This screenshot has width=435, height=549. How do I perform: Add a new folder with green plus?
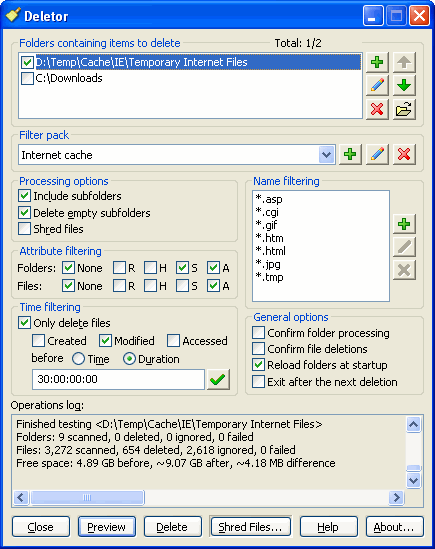coord(377,63)
